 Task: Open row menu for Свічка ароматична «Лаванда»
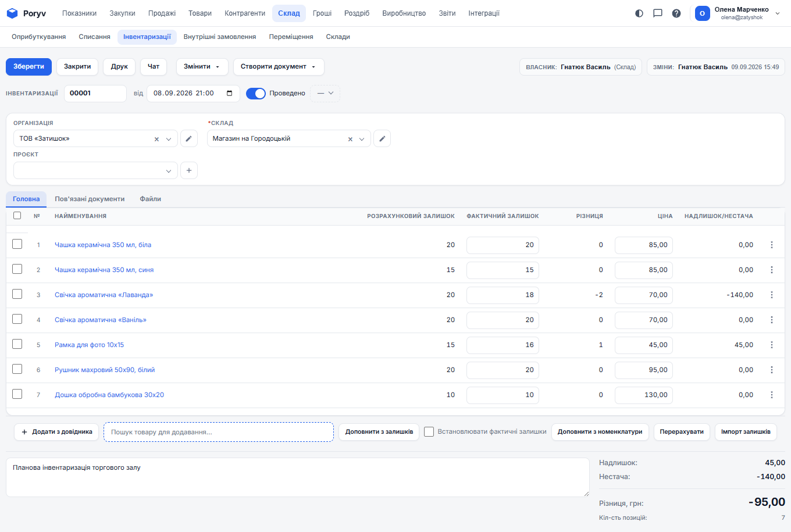[772, 295]
